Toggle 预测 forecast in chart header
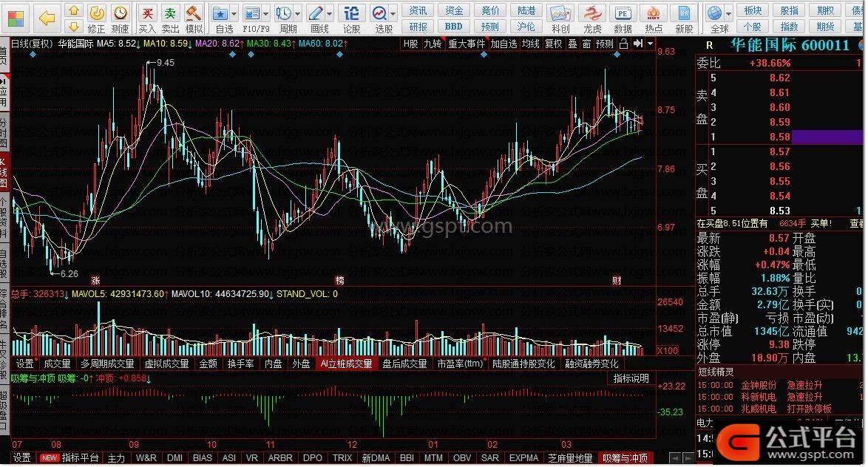The image size is (868, 467). point(605,44)
